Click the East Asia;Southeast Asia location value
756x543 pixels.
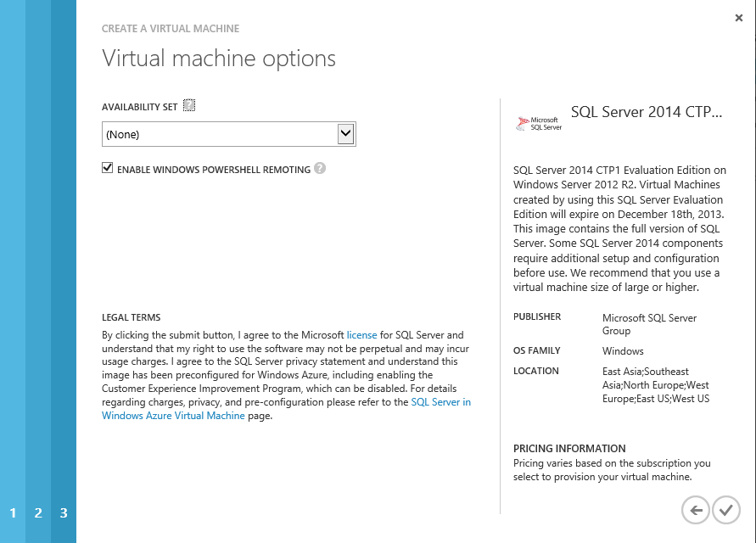[x=656, y=385]
